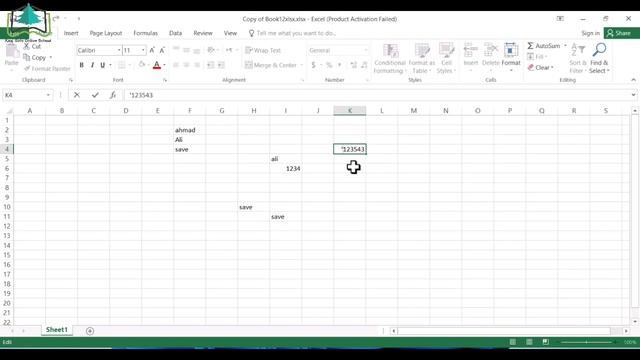Open the Review tab

(x=203, y=33)
